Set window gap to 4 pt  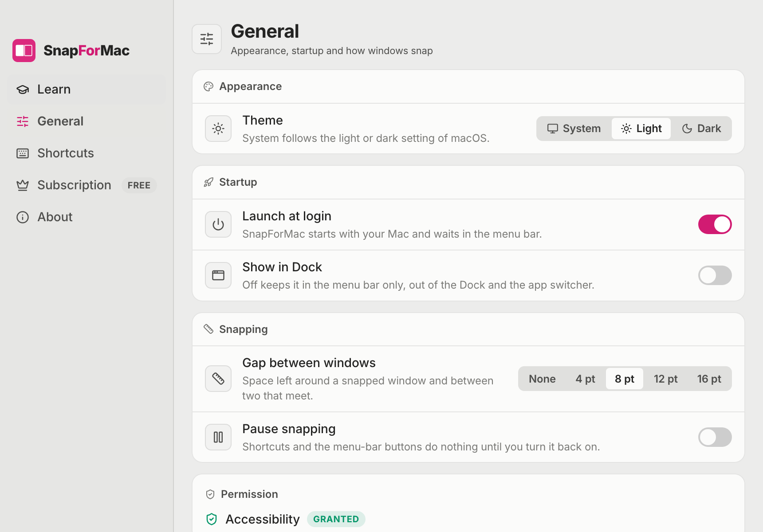click(x=585, y=379)
